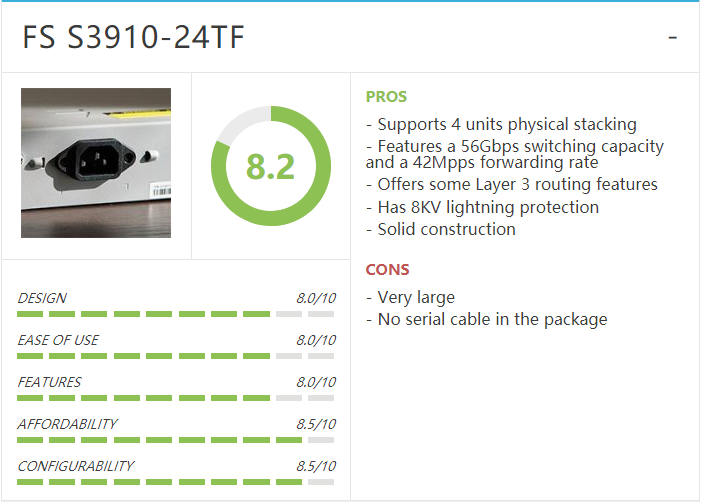Click the 'Very large' con item
The height and width of the screenshot is (502, 701).
410,298
